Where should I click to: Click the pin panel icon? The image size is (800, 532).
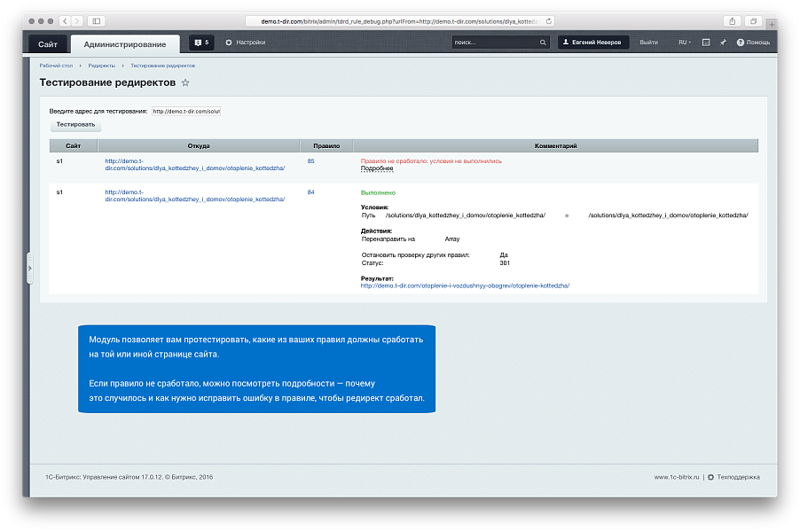point(723,43)
